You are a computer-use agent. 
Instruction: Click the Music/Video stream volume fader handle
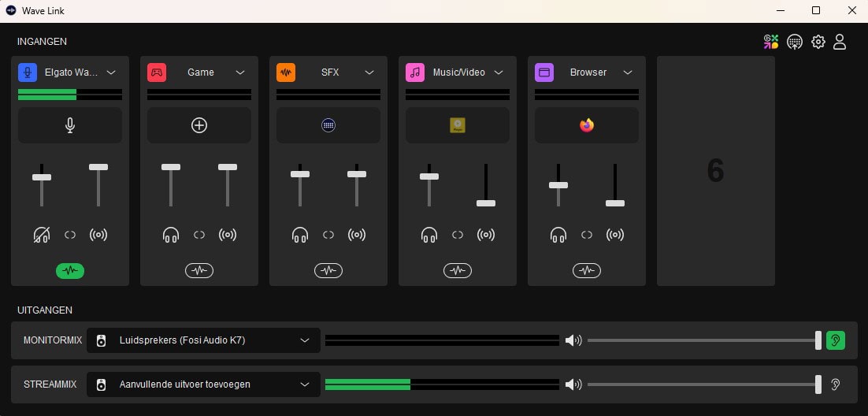click(486, 203)
